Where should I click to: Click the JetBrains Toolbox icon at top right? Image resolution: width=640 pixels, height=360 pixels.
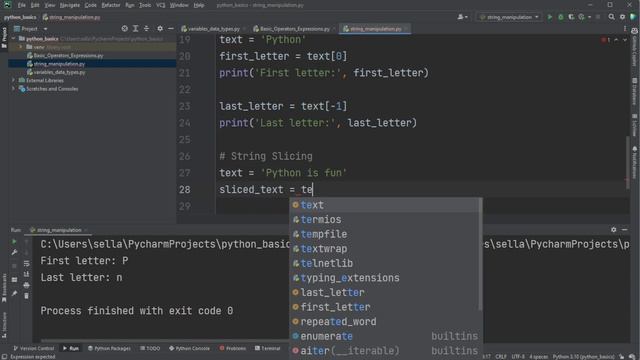coord(633,17)
